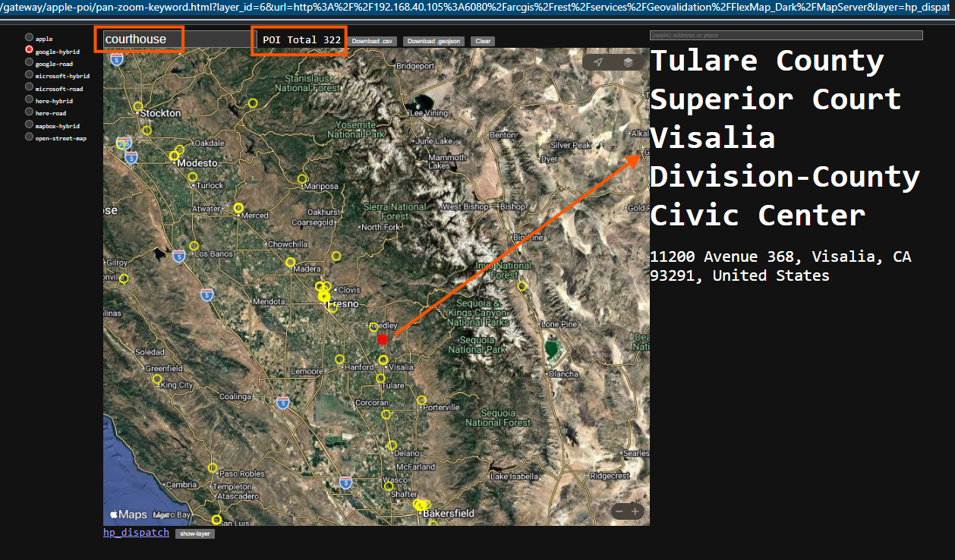Zoom in with the plus map button
The width and height of the screenshot is (955, 560).
coord(635,511)
